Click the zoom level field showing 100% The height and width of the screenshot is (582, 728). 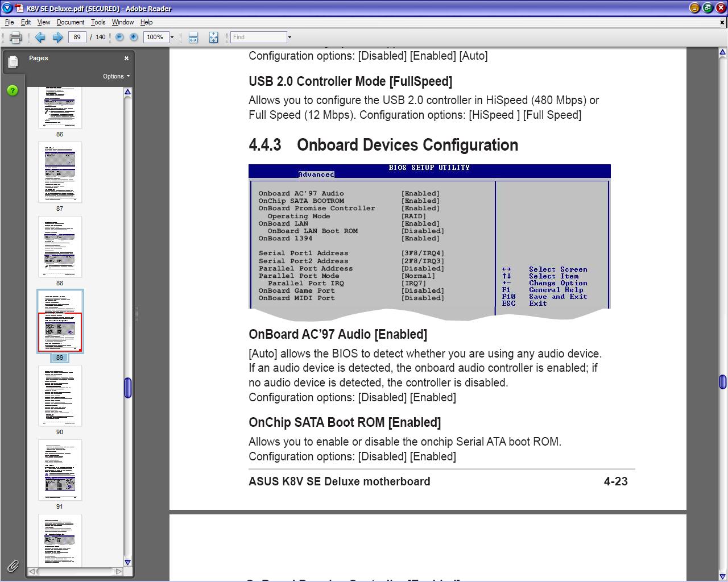tap(155, 37)
